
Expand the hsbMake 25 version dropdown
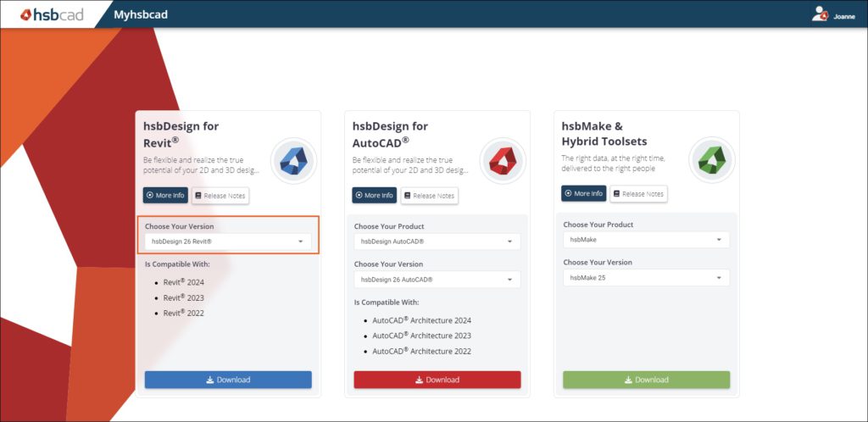[x=647, y=278]
